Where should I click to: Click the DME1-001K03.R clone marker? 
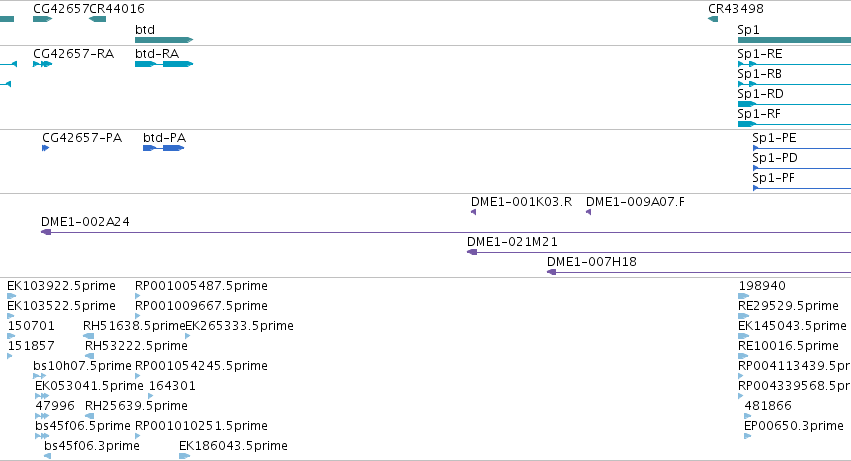tap(474, 212)
